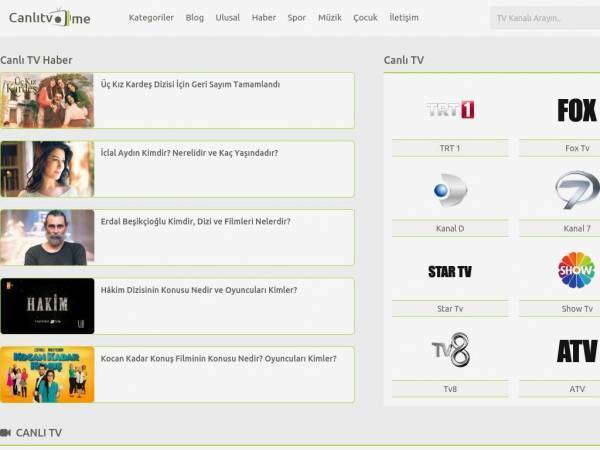
Task: Open the İclal Aydın portrait thumbnail
Action: coord(47,169)
